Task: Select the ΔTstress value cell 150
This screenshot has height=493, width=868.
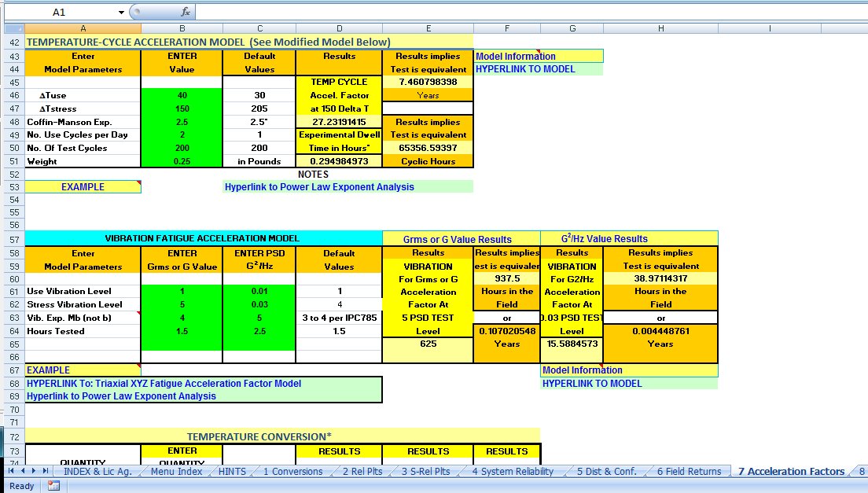Action: 182,109
